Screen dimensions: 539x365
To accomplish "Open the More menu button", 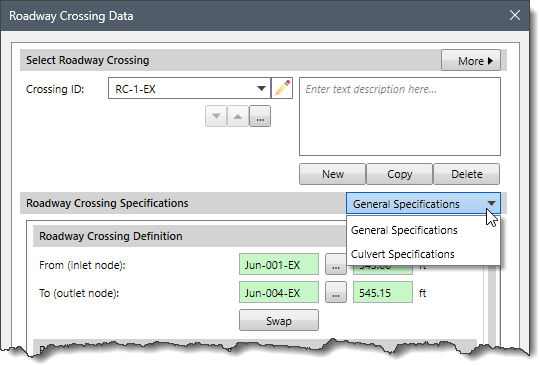I will click(x=471, y=60).
